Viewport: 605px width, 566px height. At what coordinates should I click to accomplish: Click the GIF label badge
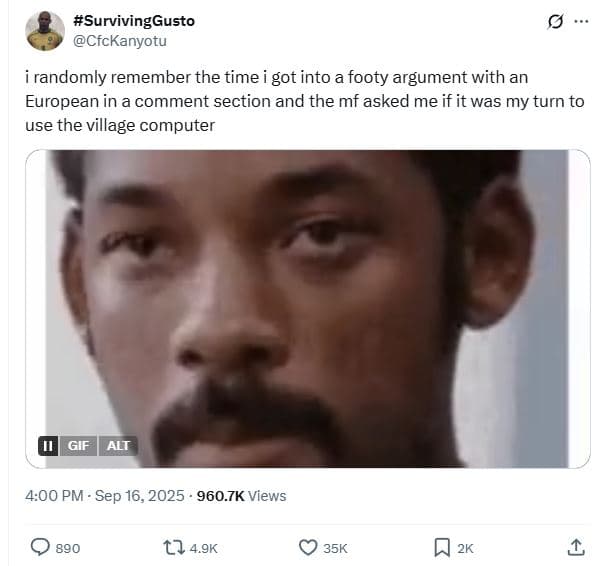pyautogui.click(x=78, y=446)
